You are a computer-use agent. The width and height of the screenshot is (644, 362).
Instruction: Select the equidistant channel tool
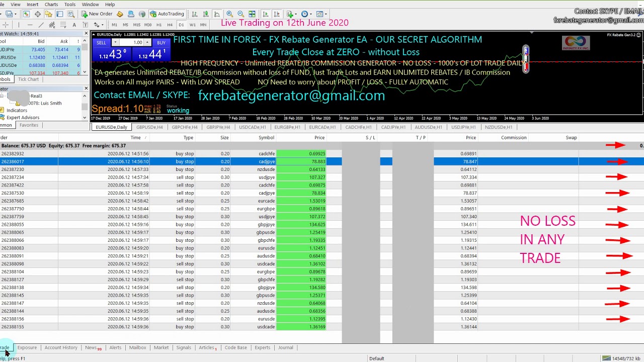[x=52, y=25]
